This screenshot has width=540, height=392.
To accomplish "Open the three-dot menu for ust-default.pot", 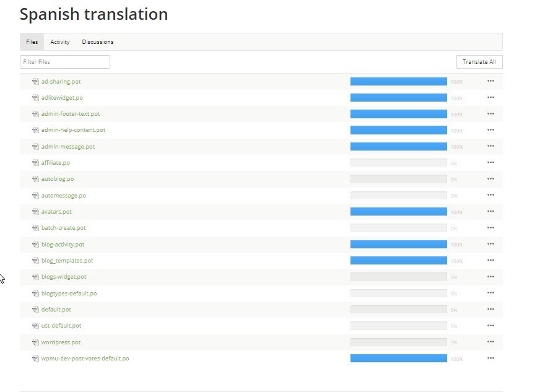I will (x=490, y=326).
